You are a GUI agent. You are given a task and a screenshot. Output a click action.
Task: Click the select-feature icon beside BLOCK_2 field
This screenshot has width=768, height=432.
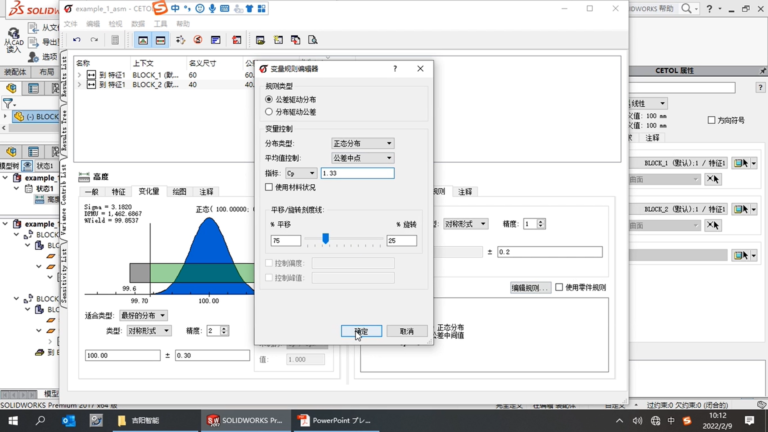click(x=741, y=209)
